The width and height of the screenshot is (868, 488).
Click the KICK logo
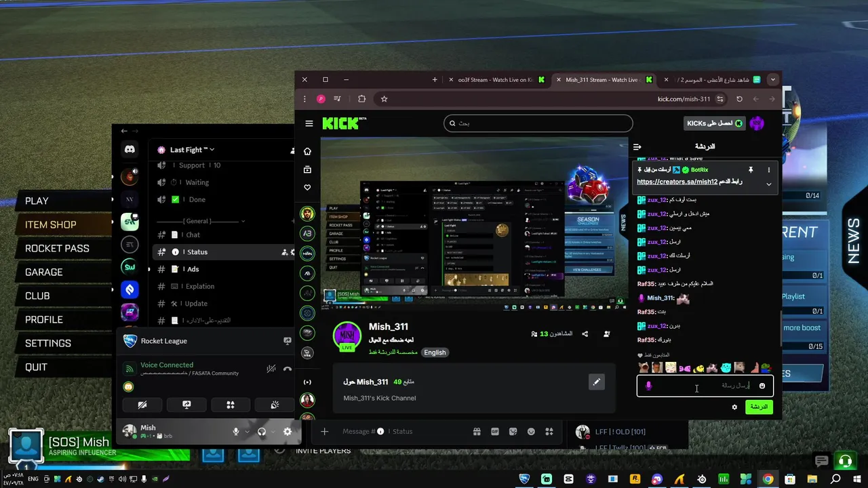click(343, 123)
